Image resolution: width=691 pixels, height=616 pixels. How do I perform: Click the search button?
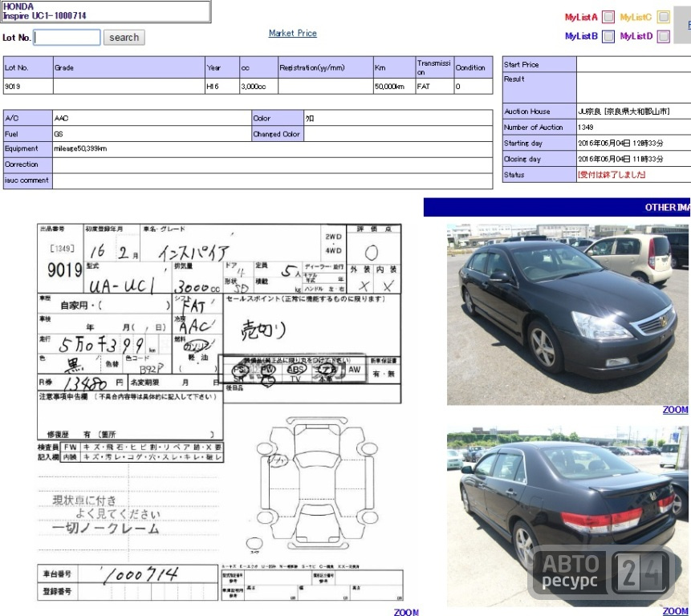(x=124, y=38)
